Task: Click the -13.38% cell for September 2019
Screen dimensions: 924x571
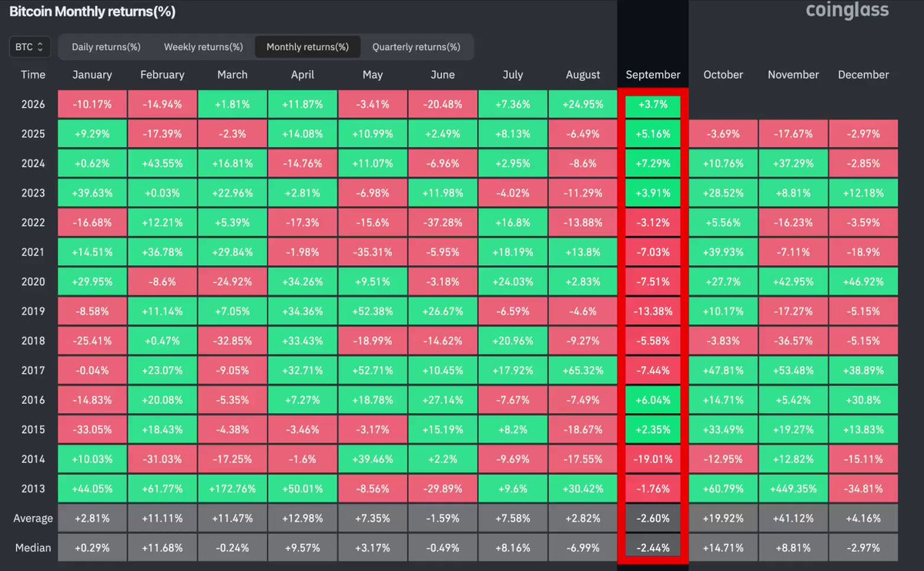Action: tap(653, 311)
